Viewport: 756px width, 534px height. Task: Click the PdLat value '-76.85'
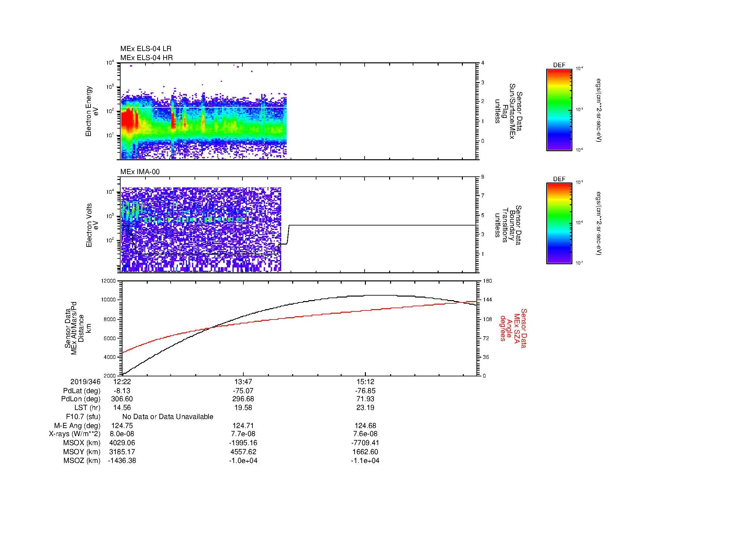pyautogui.click(x=365, y=391)
